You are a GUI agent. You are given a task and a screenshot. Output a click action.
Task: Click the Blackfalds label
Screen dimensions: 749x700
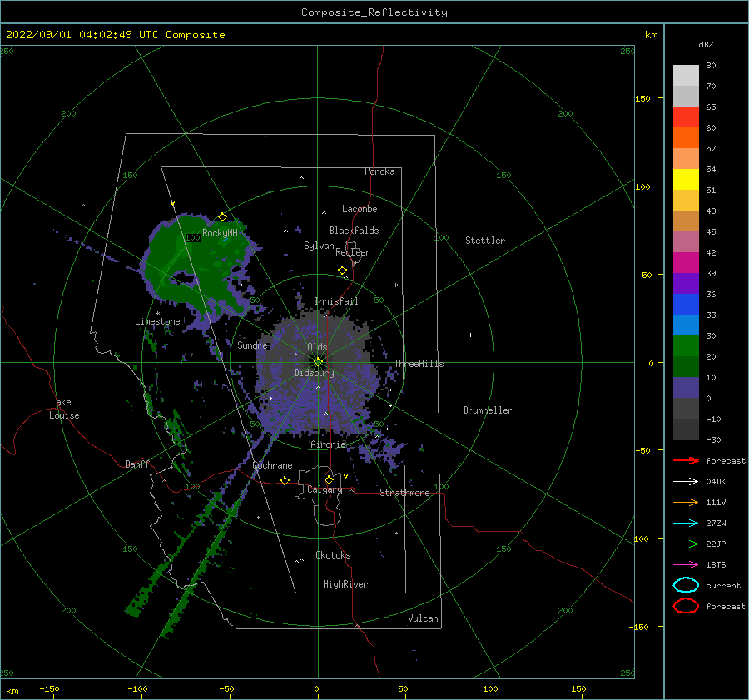pyautogui.click(x=354, y=231)
